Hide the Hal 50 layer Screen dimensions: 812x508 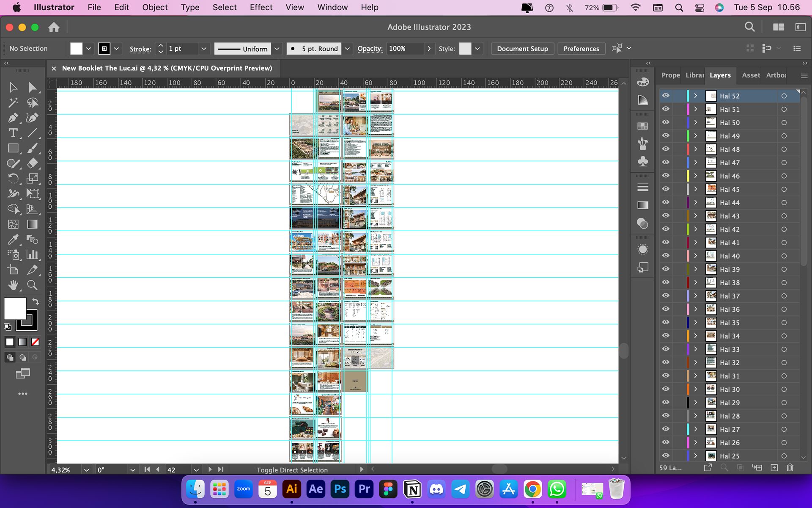point(666,122)
